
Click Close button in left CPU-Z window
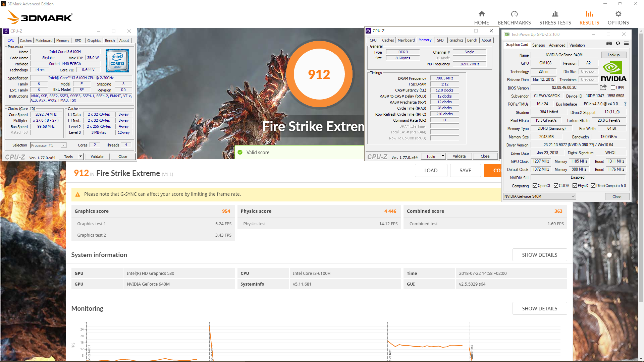pos(123,157)
